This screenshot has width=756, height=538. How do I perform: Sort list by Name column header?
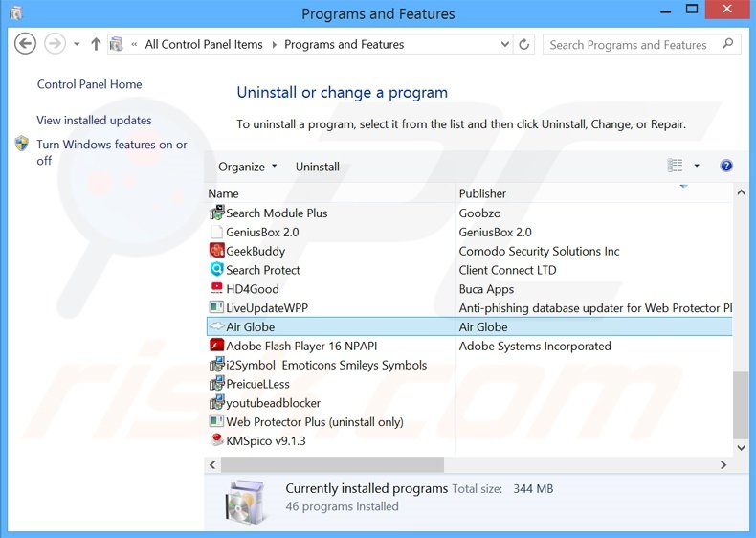224,193
